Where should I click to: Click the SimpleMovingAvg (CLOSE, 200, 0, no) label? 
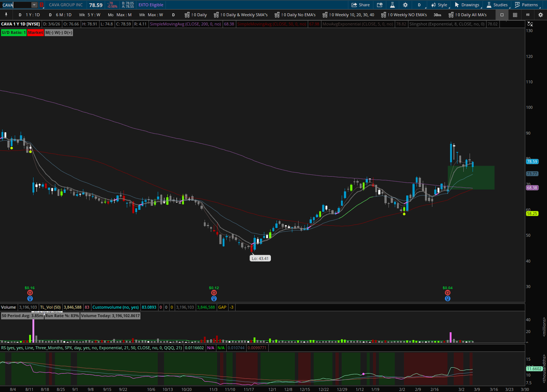pos(186,24)
